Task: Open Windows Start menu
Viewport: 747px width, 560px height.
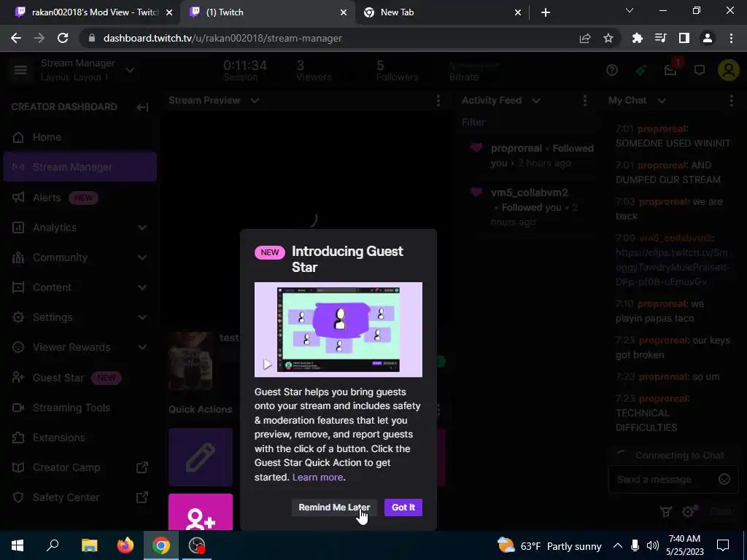Action: pyautogui.click(x=18, y=545)
